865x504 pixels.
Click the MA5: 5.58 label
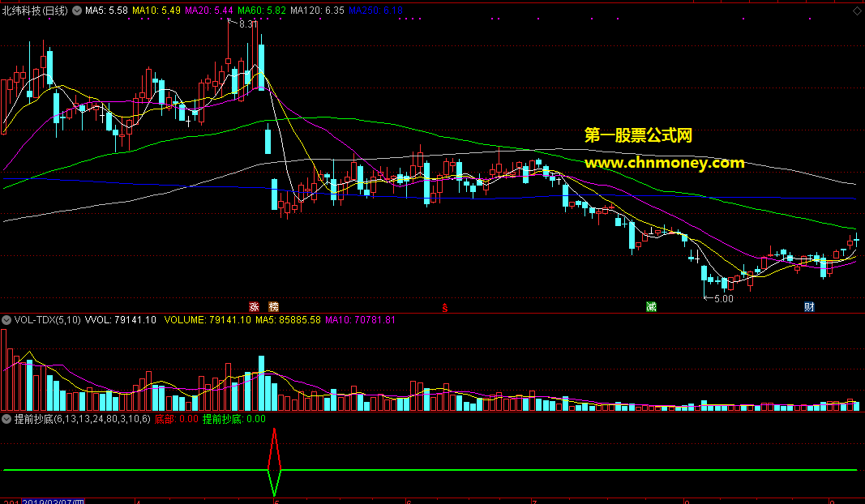106,11
